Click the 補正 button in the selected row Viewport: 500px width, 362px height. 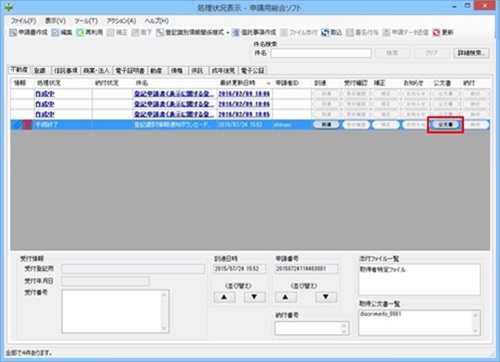(x=386, y=125)
